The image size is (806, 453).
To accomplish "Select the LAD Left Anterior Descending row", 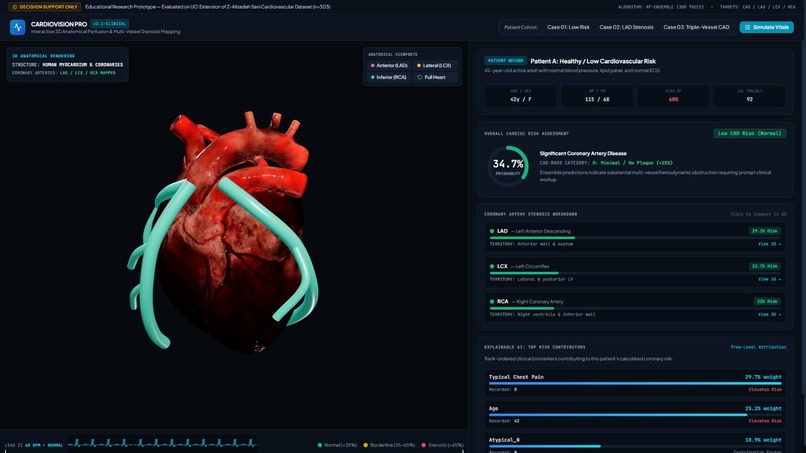I will tap(635, 237).
